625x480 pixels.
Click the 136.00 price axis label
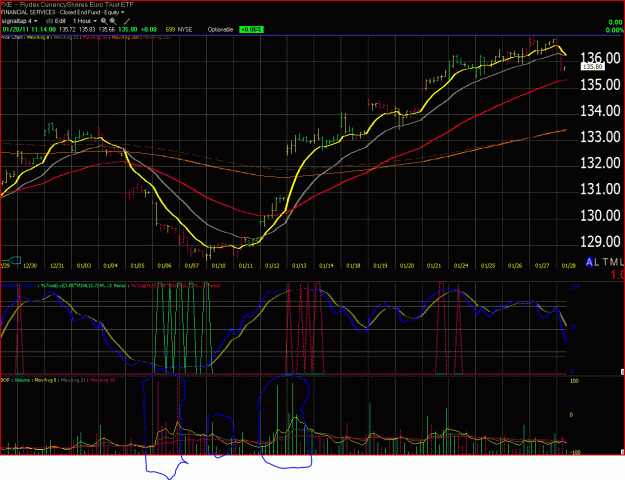pos(600,58)
